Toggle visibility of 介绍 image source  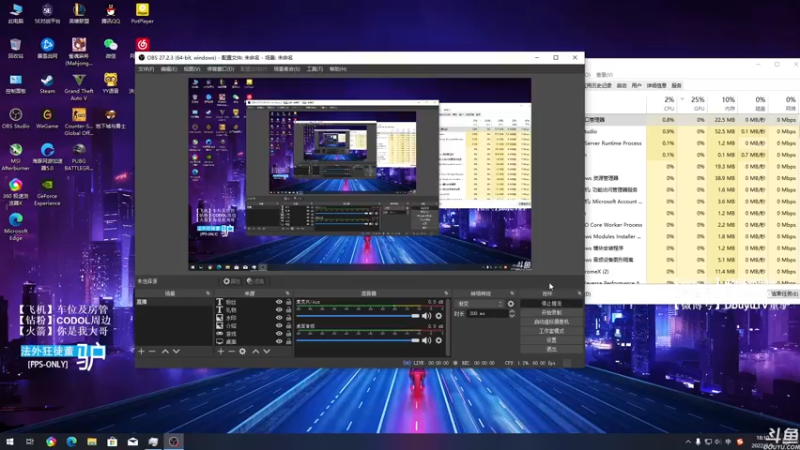point(279,326)
